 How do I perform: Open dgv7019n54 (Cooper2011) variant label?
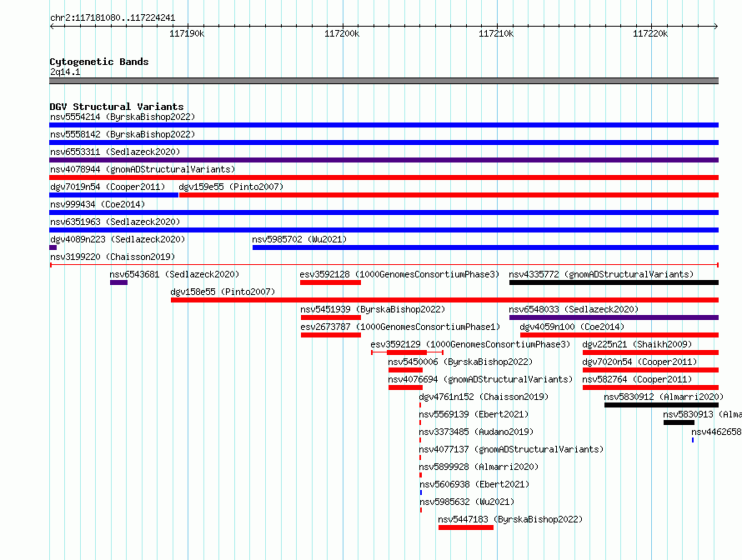[x=108, y=187]
